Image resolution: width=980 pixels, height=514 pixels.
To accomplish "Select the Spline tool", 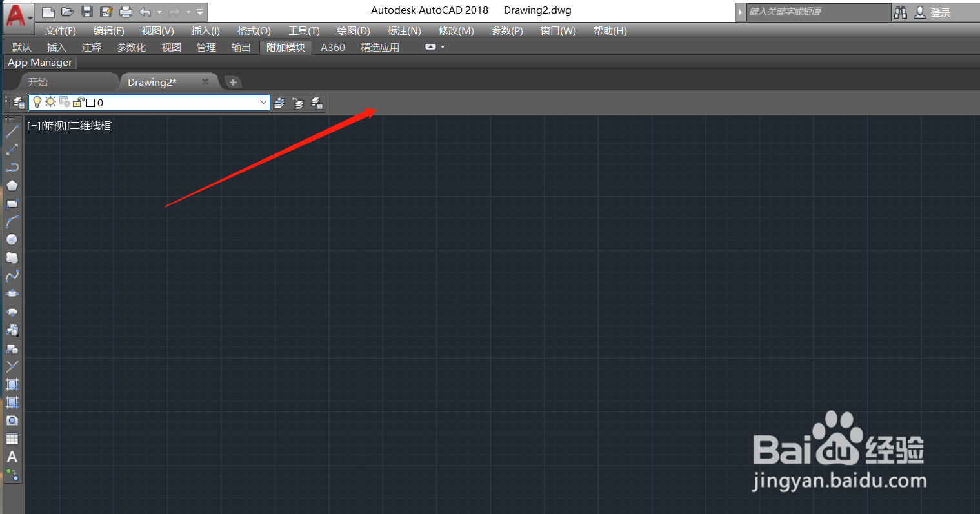I will (x=12, y=276).
